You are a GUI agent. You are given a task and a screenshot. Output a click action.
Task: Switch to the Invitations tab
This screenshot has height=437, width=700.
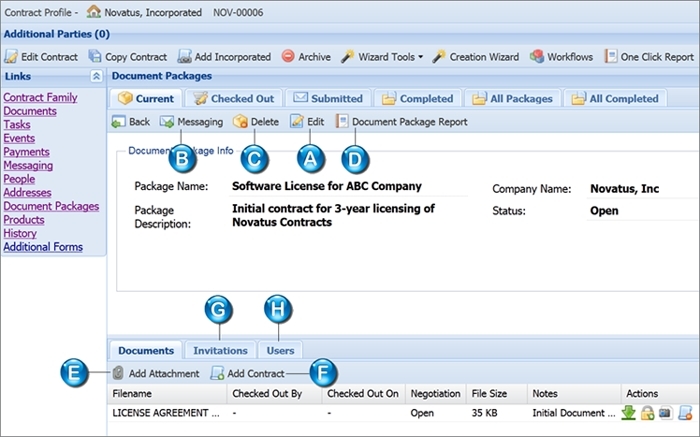pyautogui.click(x=220, y=350)
